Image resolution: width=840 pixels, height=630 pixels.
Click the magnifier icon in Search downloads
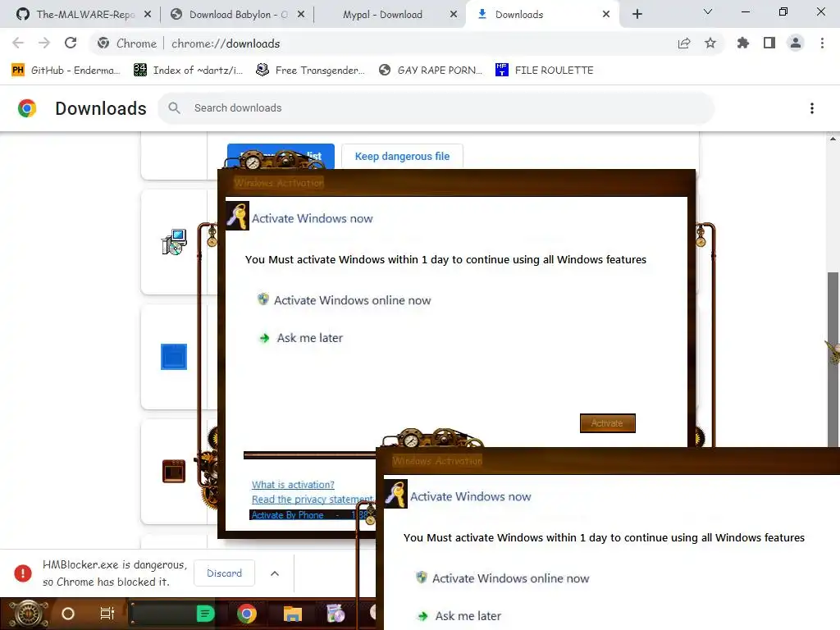pyautogui.click(x=174, y=107)
